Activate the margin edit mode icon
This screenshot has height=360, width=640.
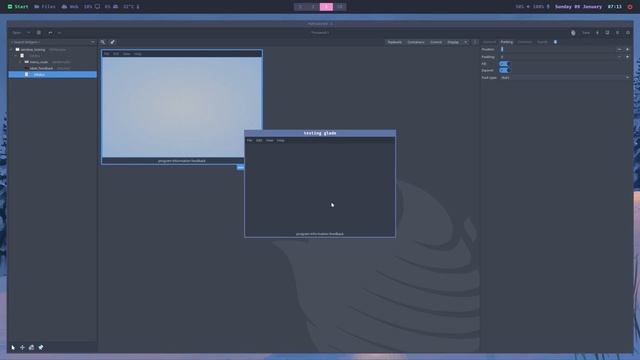tap(31, 347)
